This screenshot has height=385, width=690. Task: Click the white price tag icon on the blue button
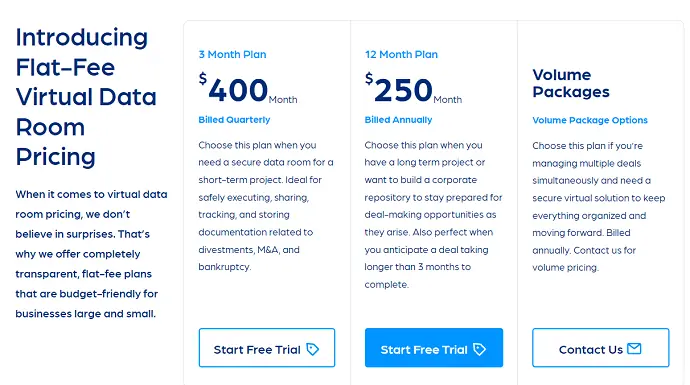click(479, 349)
